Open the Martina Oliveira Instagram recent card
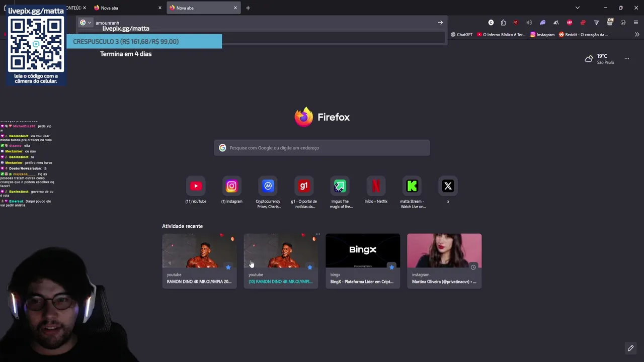644x362 pixels. point(444,260)
